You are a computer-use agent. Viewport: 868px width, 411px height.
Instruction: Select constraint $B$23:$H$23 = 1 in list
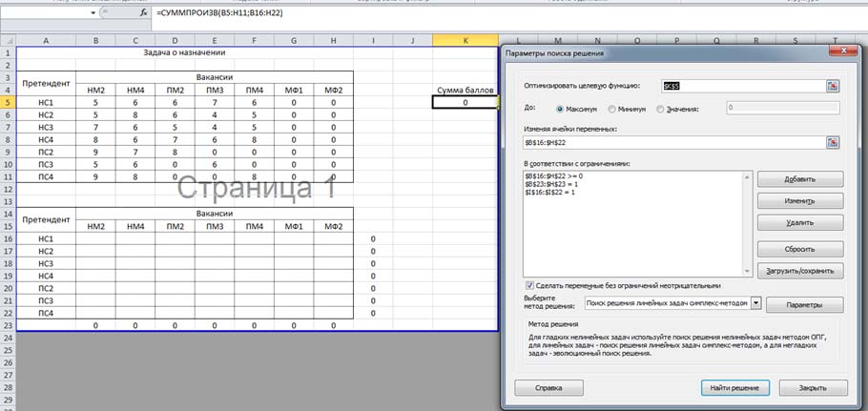coord(550,183)
